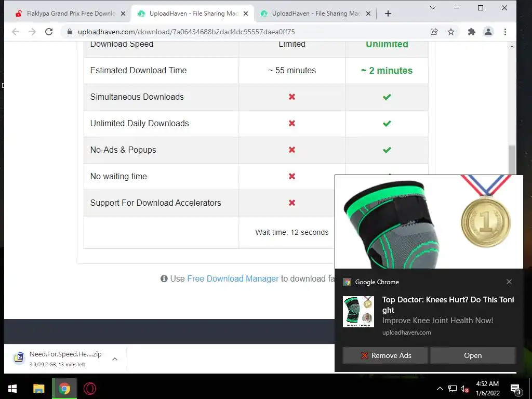Expand download item options chevron
This screenshot has width=532, height=399.
tap(115, 358)
